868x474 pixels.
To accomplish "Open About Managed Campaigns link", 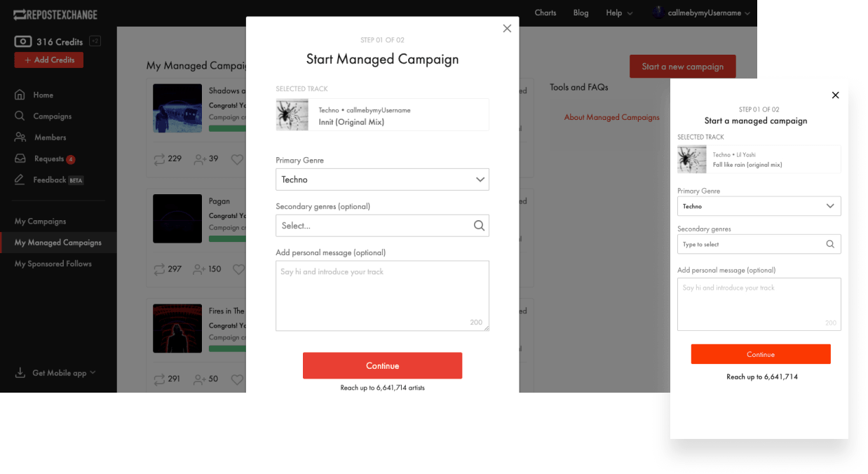I will (611, 117).
